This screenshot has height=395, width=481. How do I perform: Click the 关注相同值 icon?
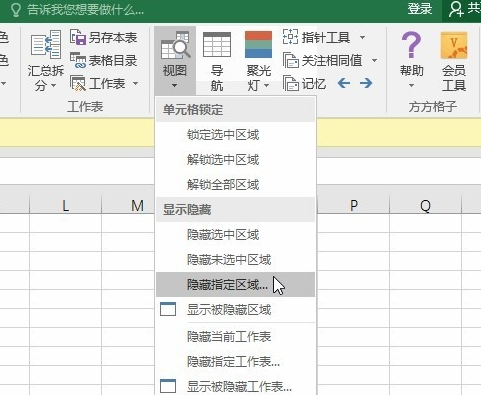[290, 60]
